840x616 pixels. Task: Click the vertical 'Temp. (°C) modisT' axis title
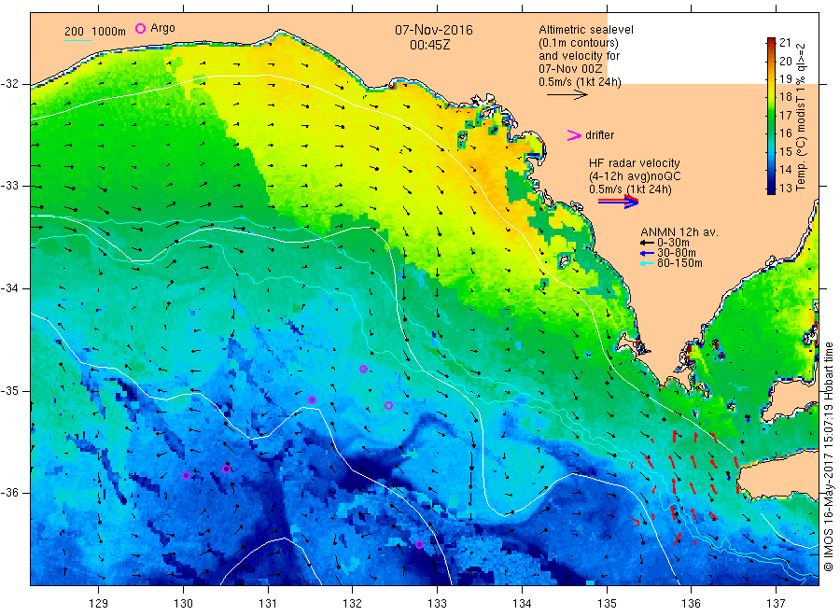[x=801, y=117]
